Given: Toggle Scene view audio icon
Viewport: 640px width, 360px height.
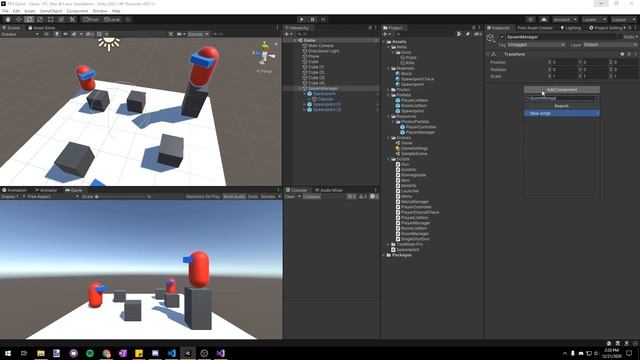Looking at the screenshot, I should click(65, 34).
